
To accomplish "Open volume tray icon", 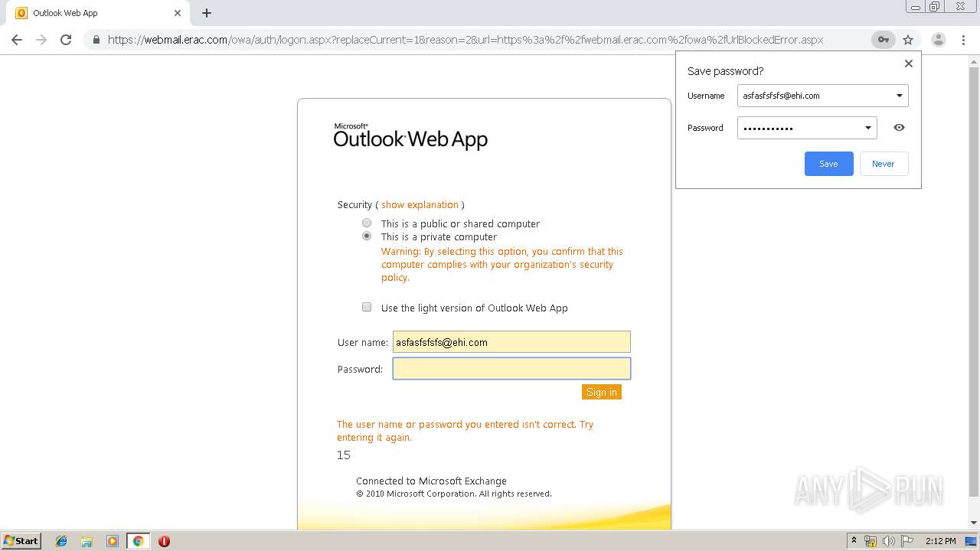I will pos(889,541).
